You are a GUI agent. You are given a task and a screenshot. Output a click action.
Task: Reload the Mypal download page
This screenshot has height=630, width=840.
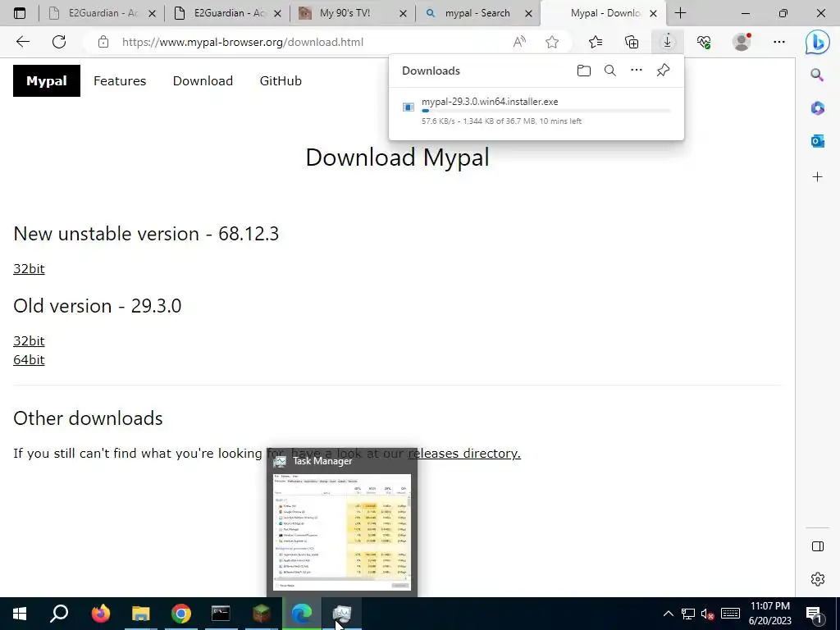(59, 42)
